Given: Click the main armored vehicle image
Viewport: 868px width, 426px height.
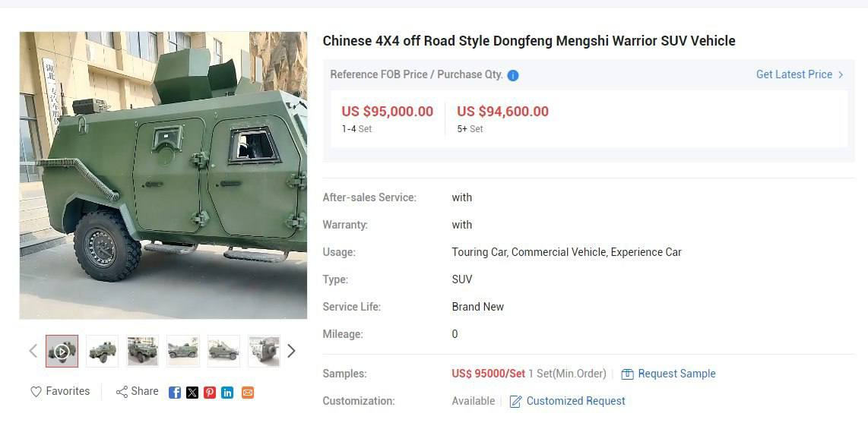Looking at the screenshot, I should (x=163, y=175).
